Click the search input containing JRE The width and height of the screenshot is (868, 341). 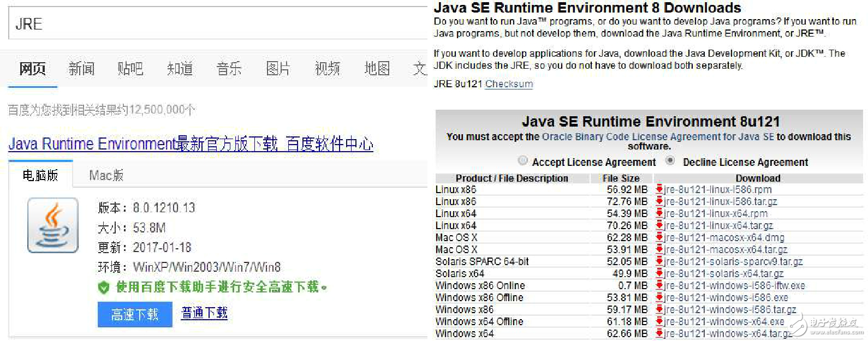click(x=218, y=24)
